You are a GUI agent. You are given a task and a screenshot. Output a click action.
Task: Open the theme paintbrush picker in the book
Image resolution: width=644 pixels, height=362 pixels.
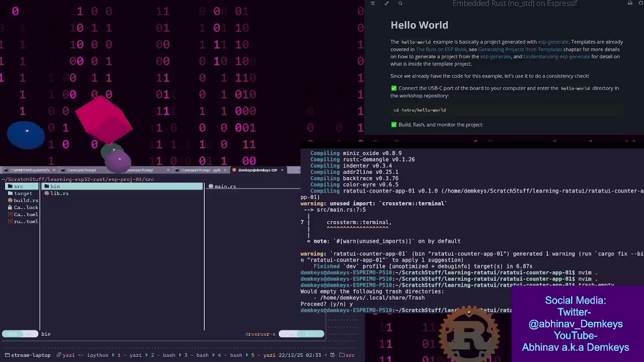386,4
